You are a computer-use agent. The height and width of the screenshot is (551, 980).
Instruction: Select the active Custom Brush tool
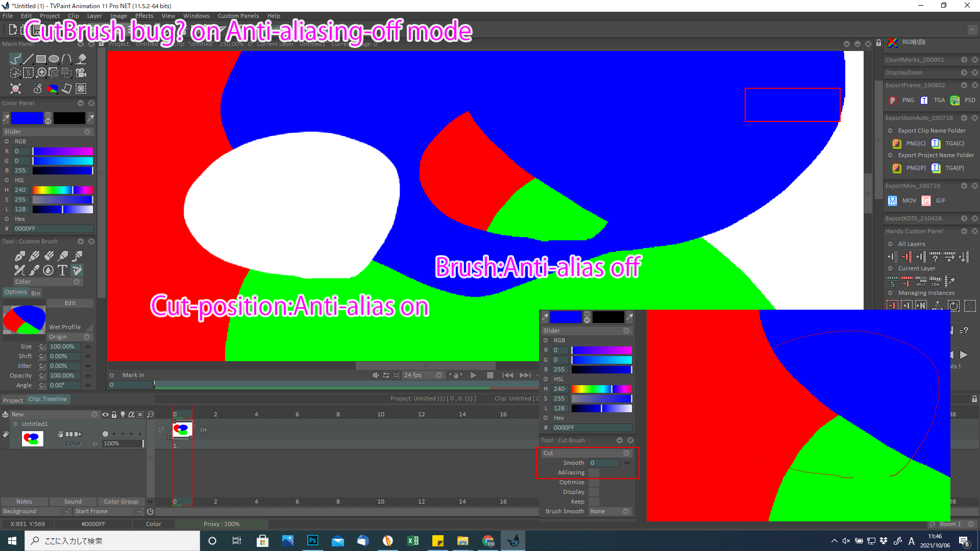(77, 270)
